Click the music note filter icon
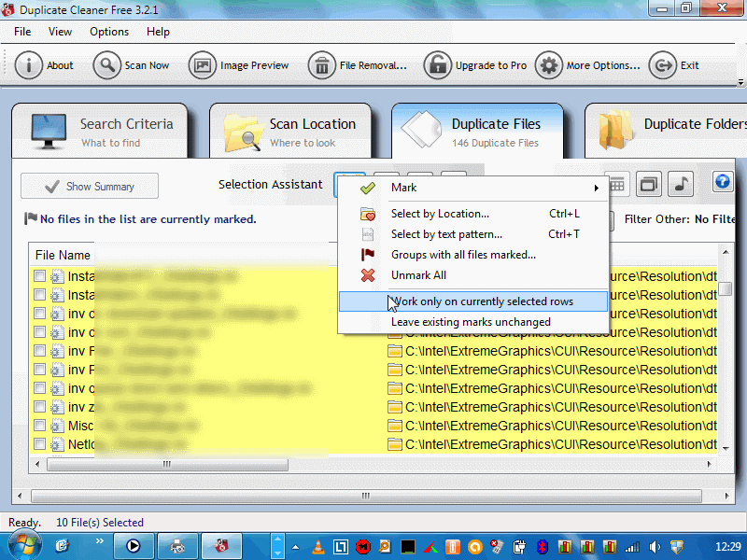This screenshot has height=560, width=747. click(681, 184)
